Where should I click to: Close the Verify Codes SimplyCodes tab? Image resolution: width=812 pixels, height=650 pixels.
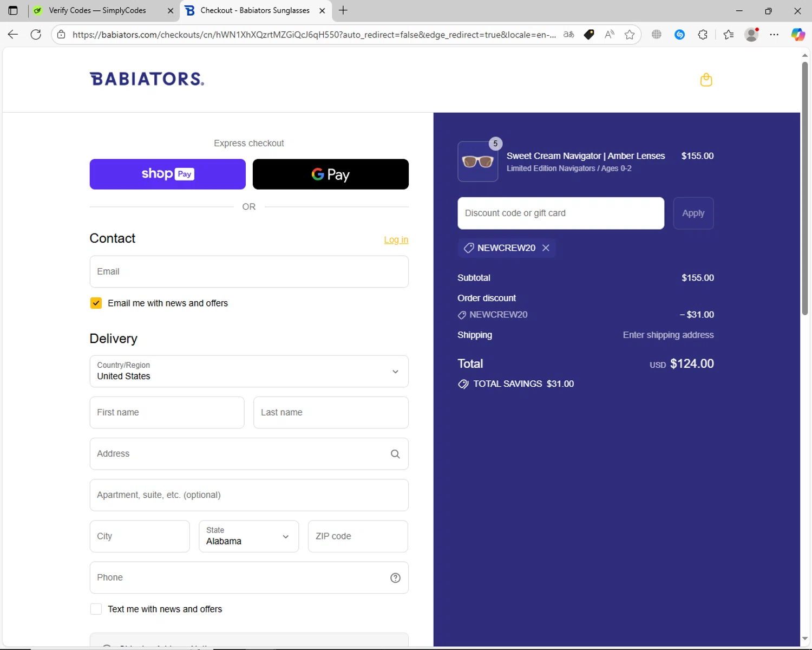[x=171, y=10]
